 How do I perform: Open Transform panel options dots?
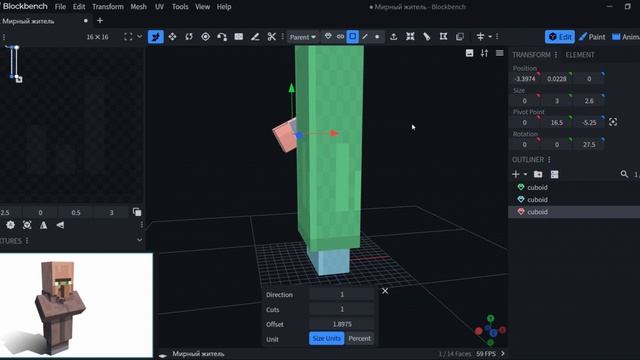click(x=556, y=55)
